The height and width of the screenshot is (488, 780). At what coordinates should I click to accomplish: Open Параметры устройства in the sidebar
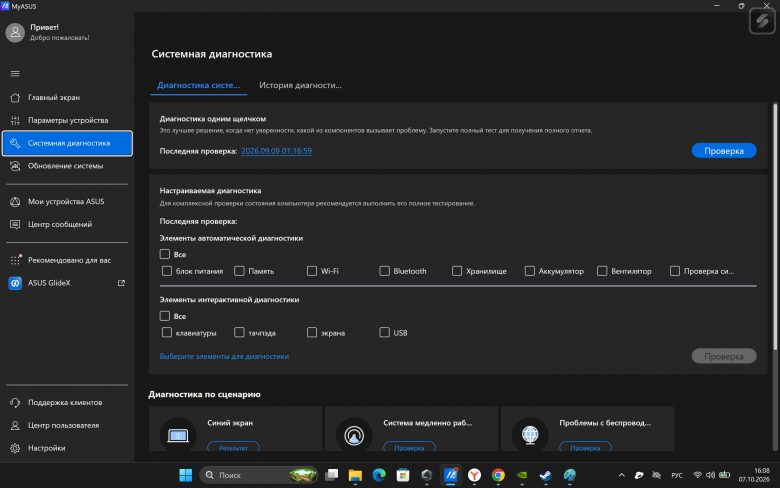pyautogui.click(x=67, y=120)
